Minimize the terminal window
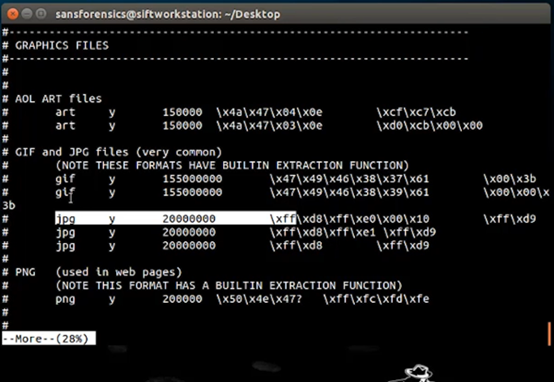 tap(27, 14)
